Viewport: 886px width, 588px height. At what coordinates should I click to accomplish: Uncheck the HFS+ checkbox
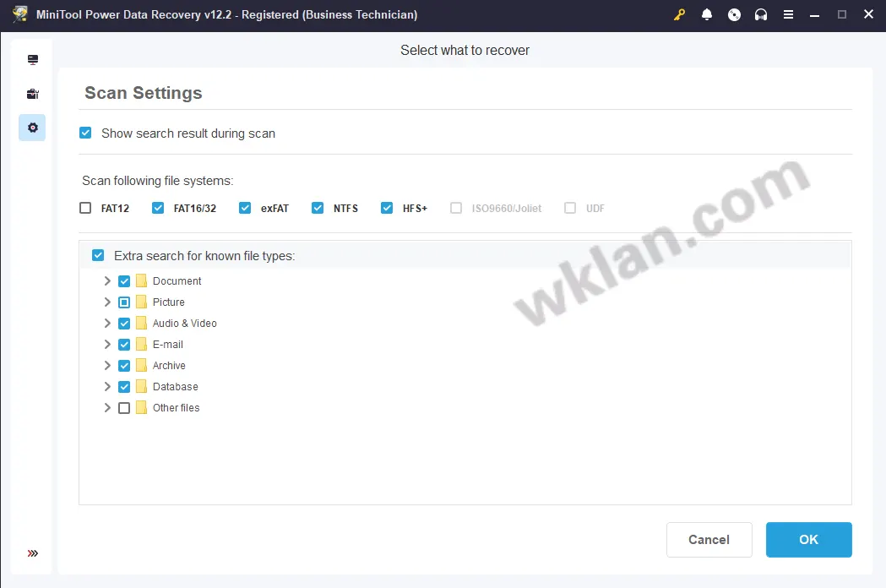click(x=387, y=208)
